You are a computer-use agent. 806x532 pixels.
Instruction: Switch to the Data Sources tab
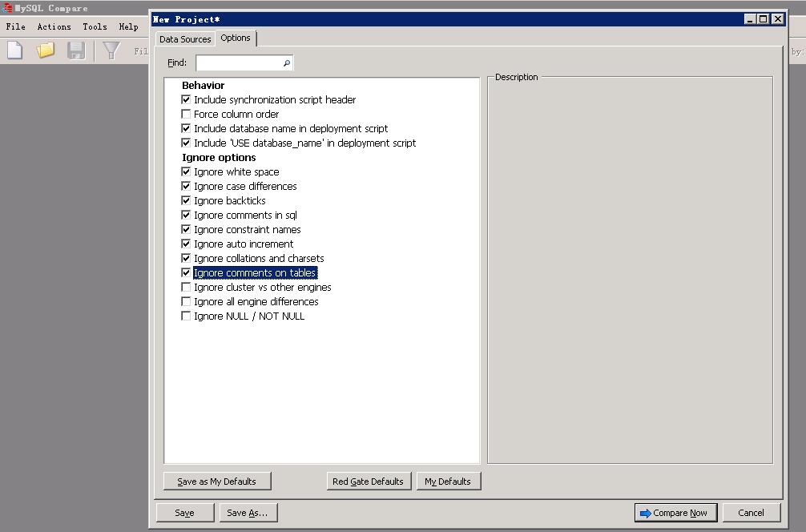point(185,39)
